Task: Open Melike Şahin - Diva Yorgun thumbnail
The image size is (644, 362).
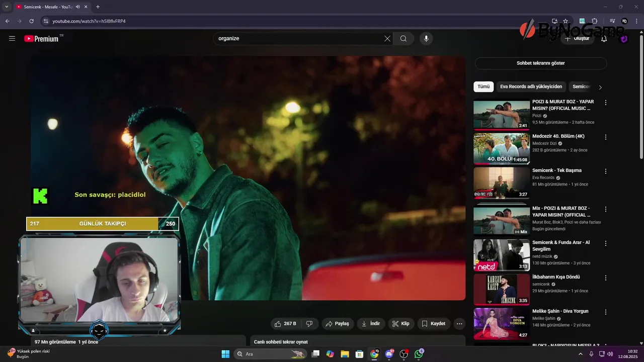Action: coord(502,323)
